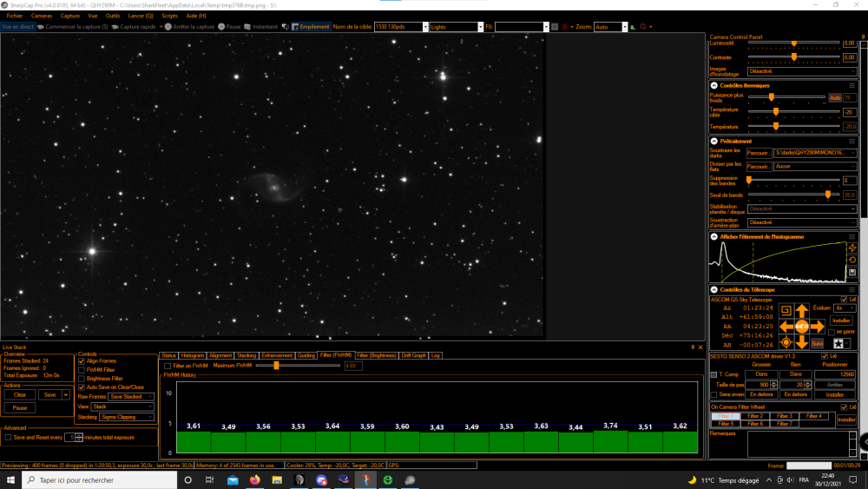Slew telescope right with the right arrow
This screenshot has width=868, height=489.
(817, 327)
